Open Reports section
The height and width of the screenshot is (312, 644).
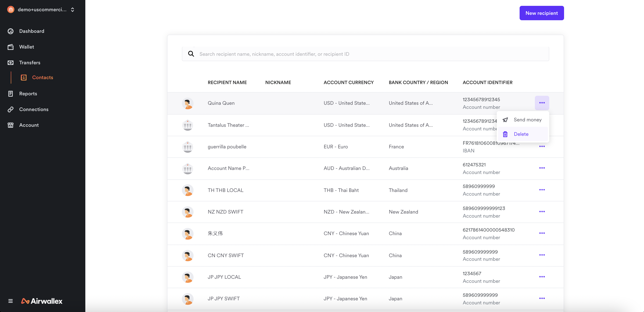click(28, 94)
